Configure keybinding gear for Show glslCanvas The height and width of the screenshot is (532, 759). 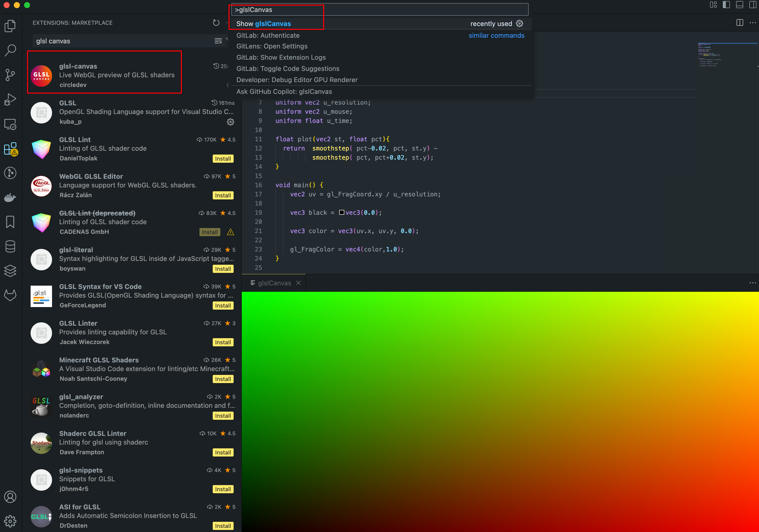(x=520, y=23)
